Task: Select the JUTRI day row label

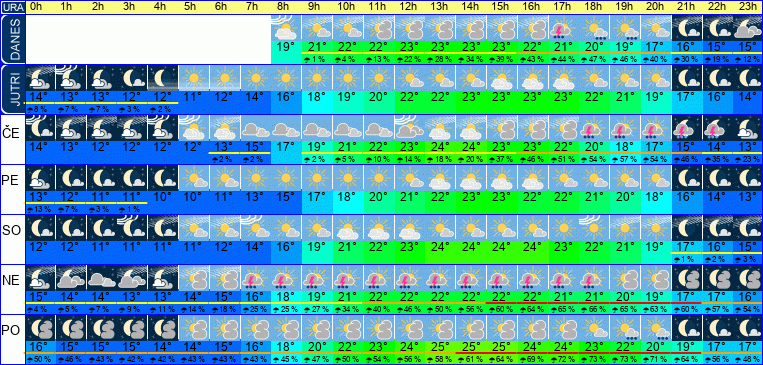Action: point(12,90)
